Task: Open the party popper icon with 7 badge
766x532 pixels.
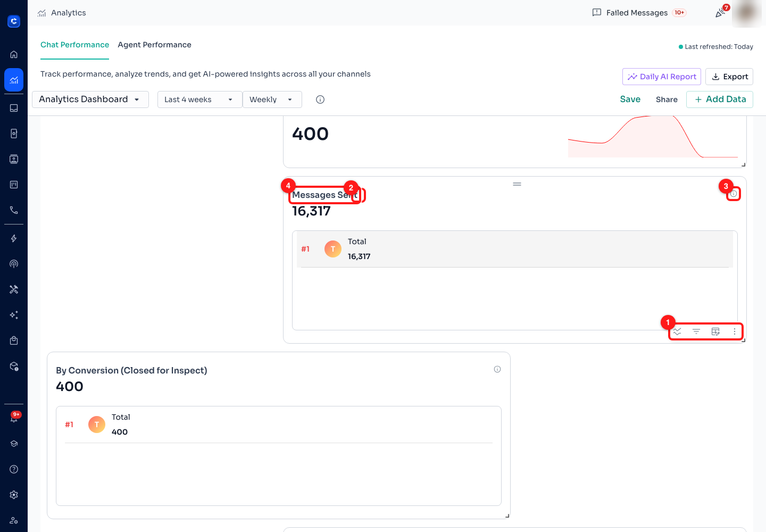Action: (x=721, y=12)
